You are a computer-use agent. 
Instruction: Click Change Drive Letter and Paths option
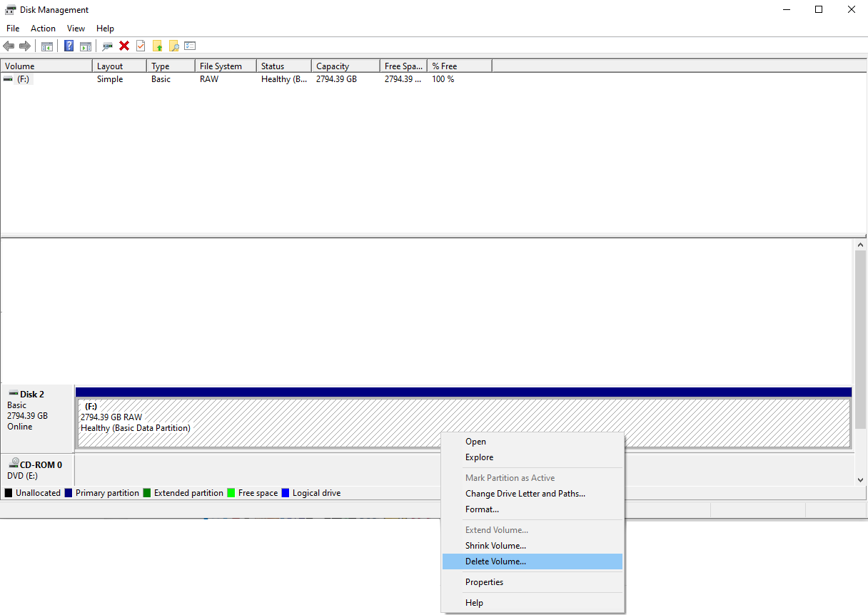click(x=526, y=493)
